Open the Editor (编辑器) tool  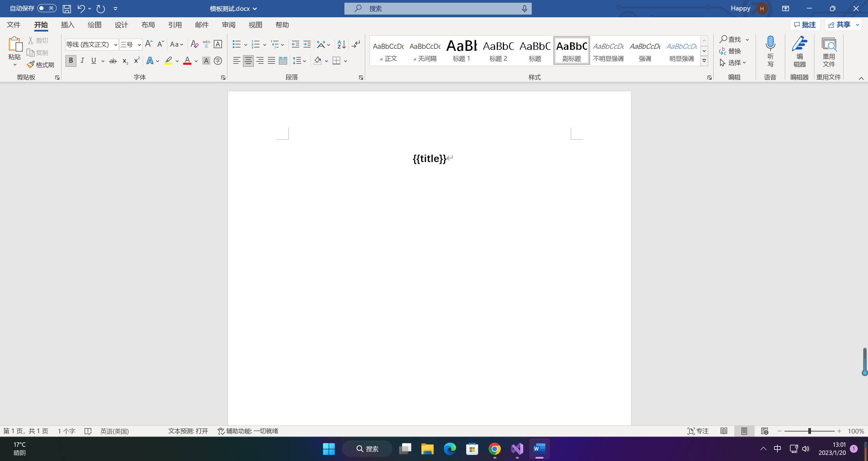pos(799,52)
